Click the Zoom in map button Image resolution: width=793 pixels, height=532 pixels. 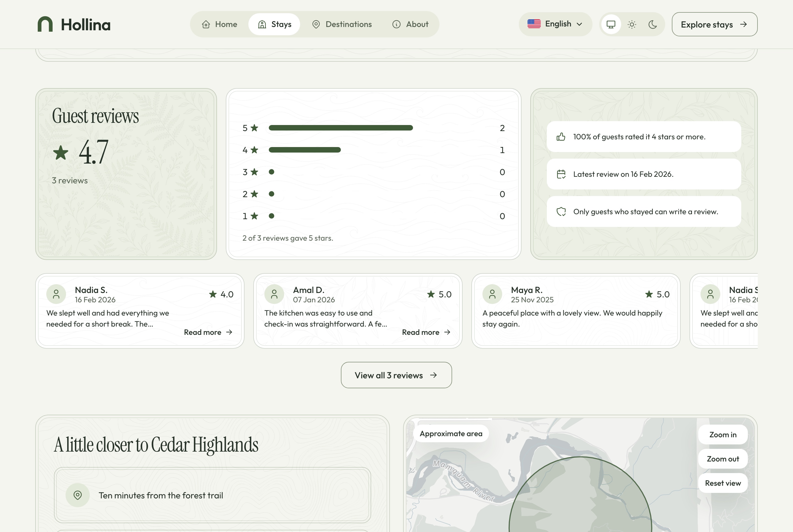(723, 435)
